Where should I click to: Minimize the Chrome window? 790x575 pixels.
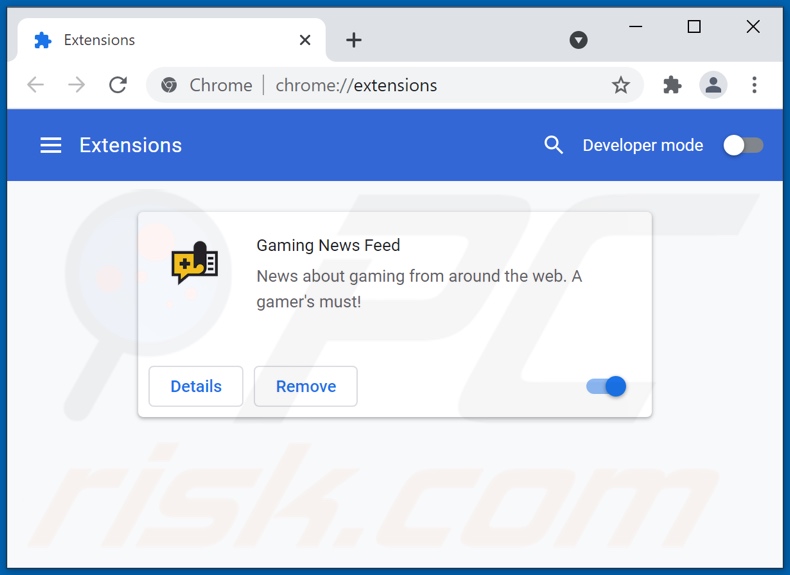coord(636,26)
